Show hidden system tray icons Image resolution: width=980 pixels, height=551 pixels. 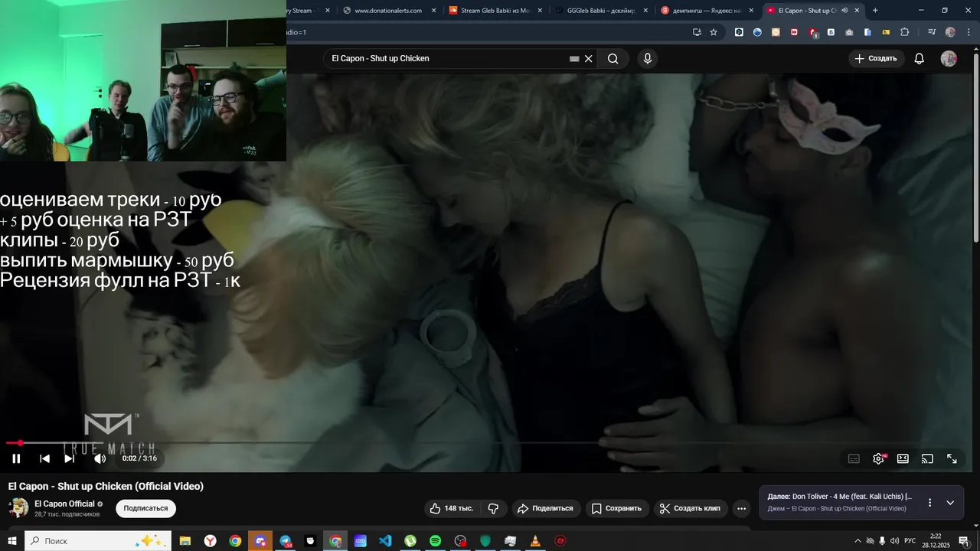point(857,541)
